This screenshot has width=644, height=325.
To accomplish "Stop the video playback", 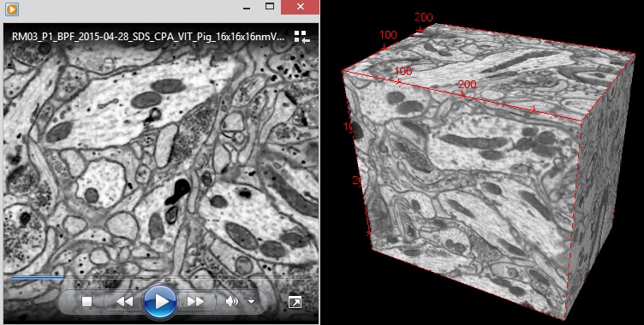I will [86, 302].
